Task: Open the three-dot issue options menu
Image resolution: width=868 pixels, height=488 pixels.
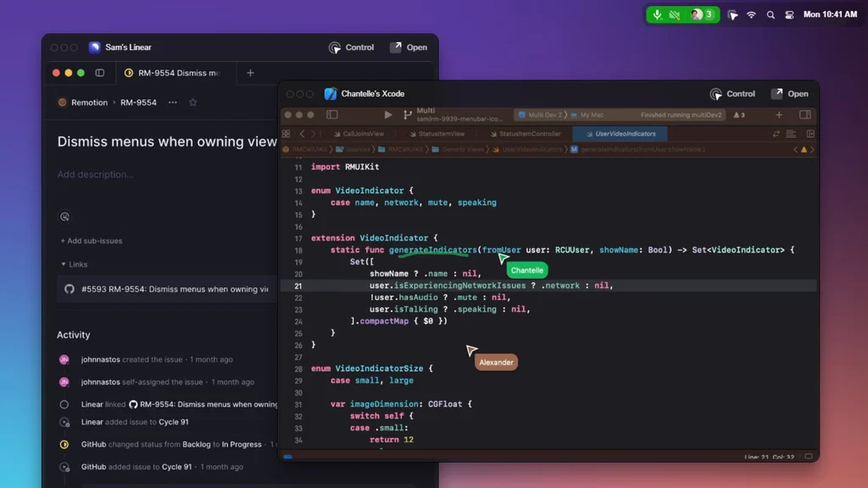Action: click(173, 103)
